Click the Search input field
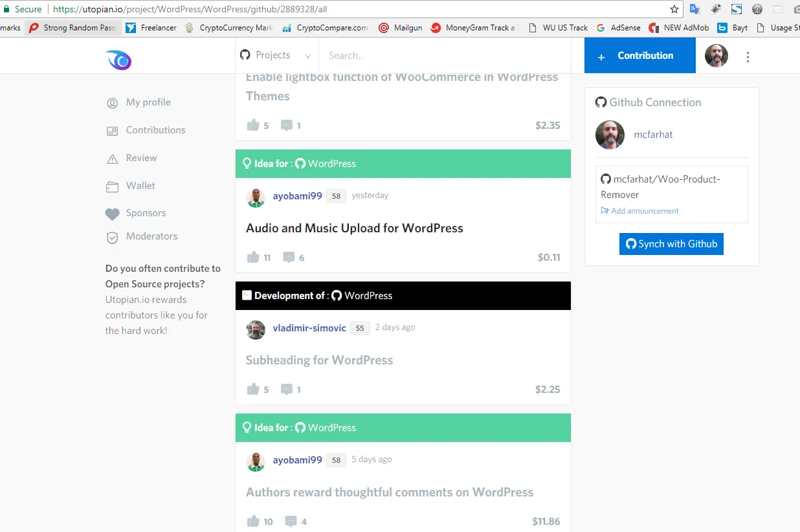This screenshot has height=532, width=800. (x=445, y=56)
